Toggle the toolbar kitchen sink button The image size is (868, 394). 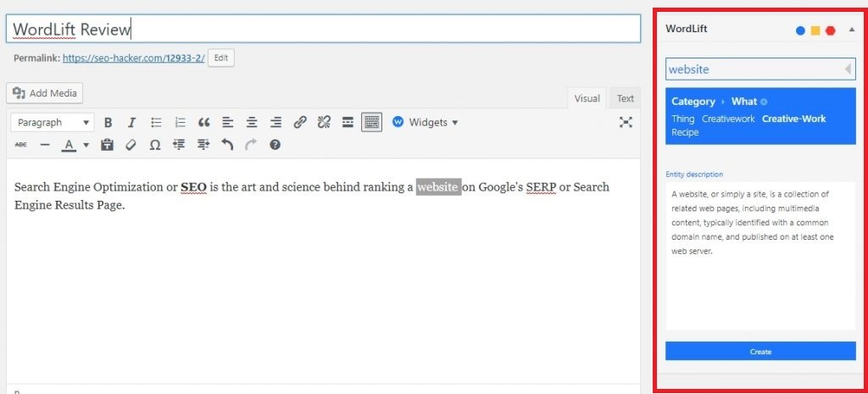click(x=371, y=122)
